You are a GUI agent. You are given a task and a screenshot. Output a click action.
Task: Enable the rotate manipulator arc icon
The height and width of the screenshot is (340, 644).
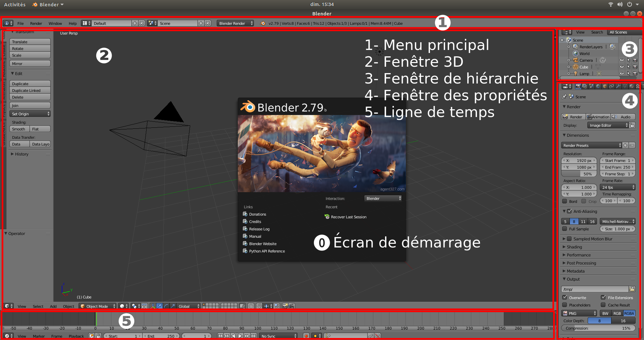pyautogui.click(x=166, y=306)
